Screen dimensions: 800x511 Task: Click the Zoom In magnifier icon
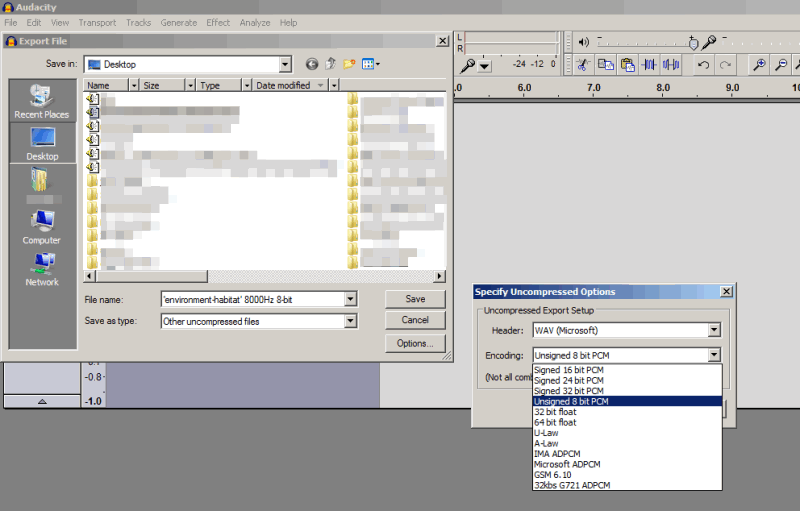pyautogui.click(x=759, y=65)
